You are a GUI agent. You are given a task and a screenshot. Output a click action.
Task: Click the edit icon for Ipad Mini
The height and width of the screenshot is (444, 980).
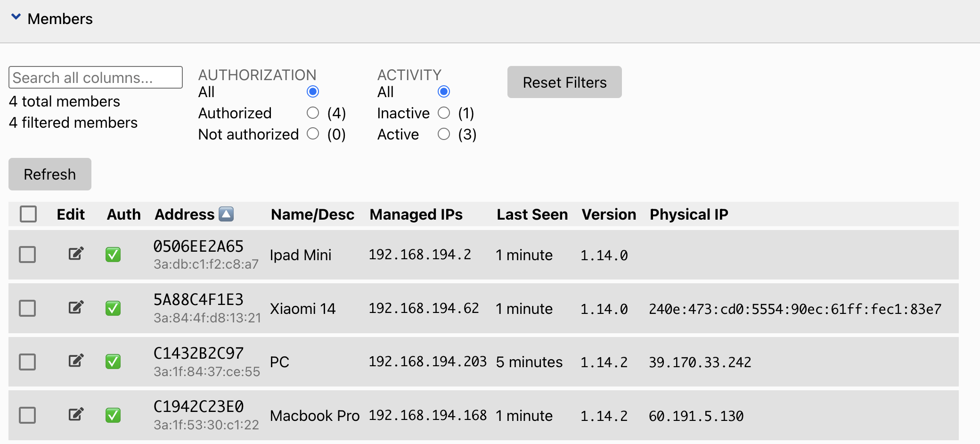click(x=76, y=254)
